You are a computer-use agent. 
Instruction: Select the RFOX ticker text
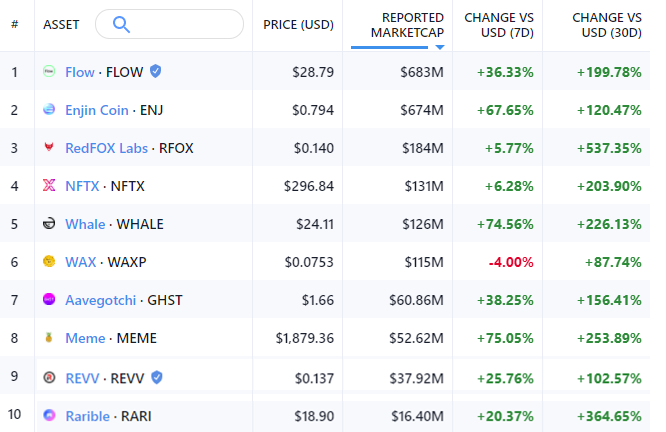(176, 148)
